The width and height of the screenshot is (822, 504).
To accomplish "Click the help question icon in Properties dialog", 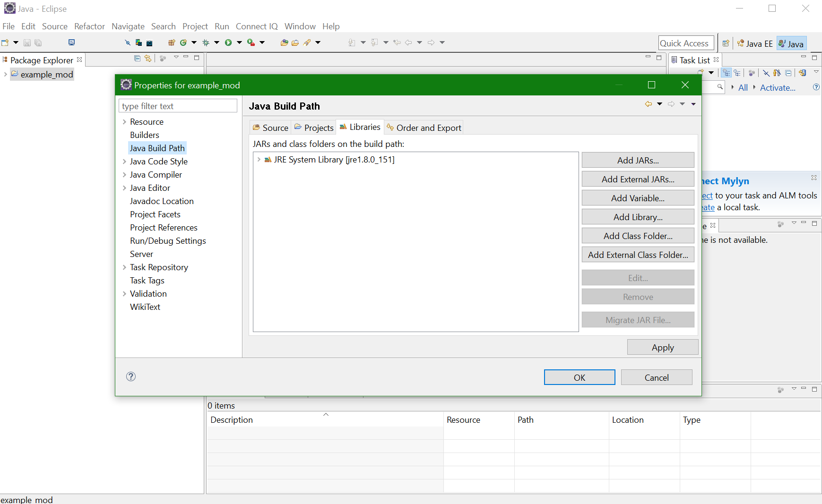I will click(131, 376).
